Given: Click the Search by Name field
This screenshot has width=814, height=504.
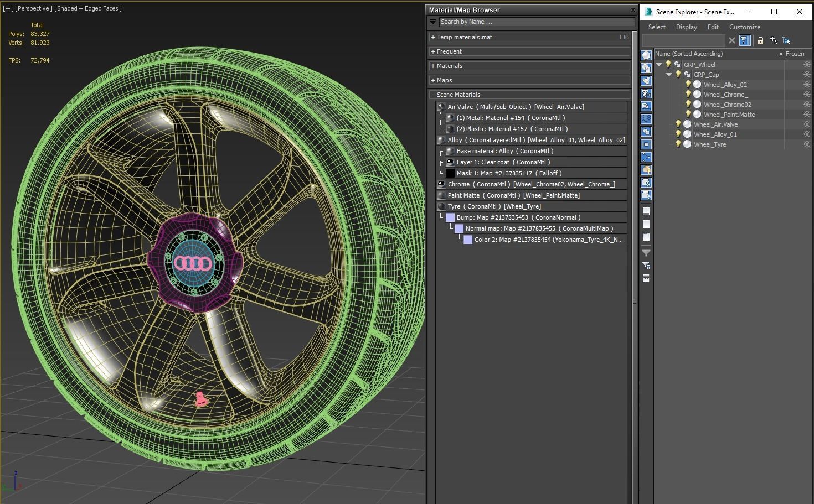Looking at the screenshot, I should pos(537,22).
